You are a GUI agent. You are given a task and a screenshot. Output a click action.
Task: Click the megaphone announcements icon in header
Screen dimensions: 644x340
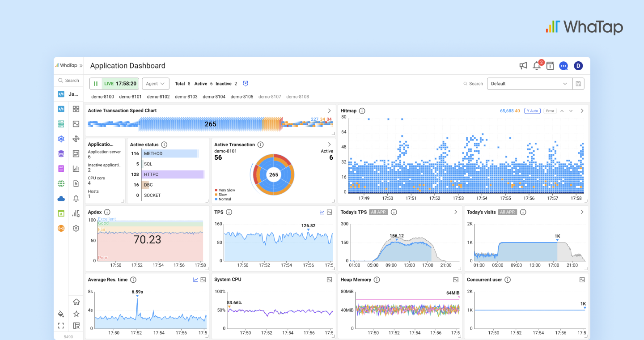(523, 65)
